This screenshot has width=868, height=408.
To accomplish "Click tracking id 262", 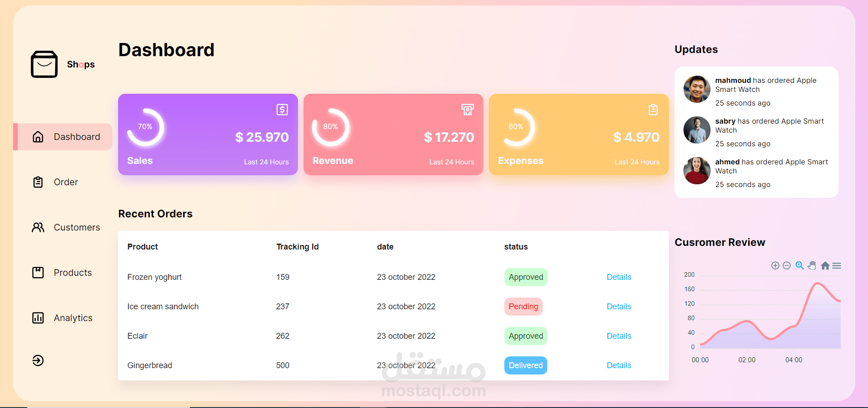I will (x=283, y=336).
